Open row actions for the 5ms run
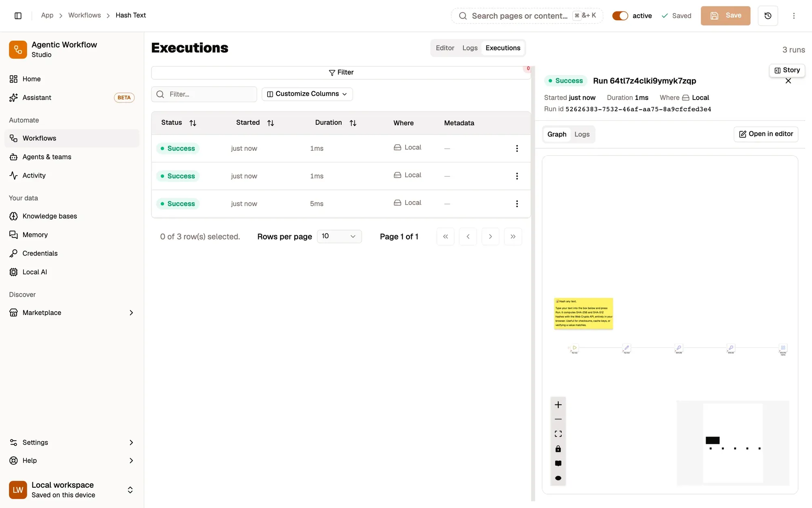The image size is (812, 508). point(517,204)
